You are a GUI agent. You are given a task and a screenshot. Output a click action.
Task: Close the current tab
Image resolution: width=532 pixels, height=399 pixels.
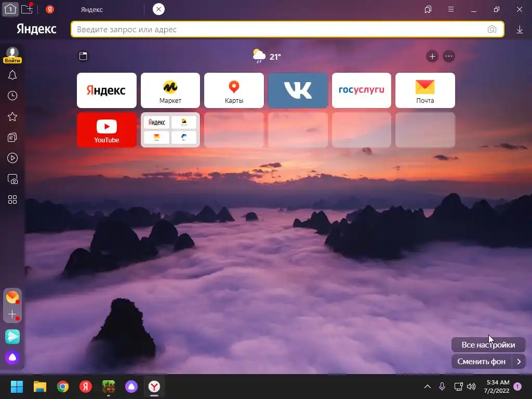(x=158, y=9)
